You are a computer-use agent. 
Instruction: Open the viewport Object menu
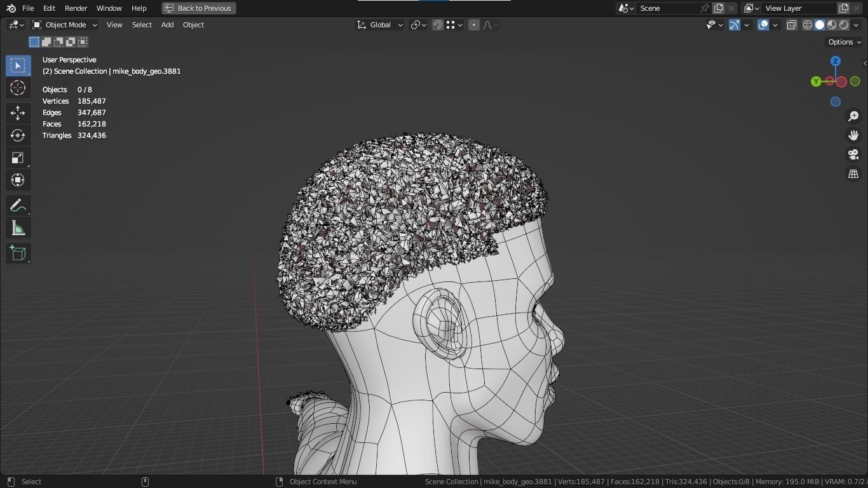[193, 25]
